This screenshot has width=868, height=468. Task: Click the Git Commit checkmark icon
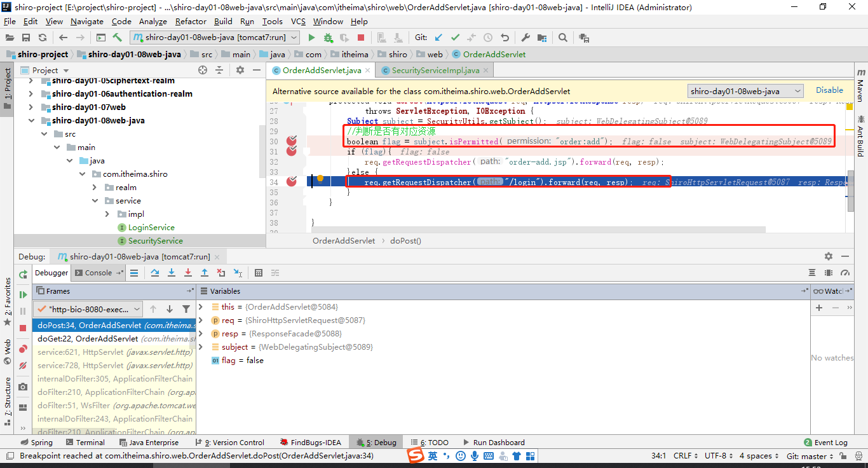pos(455,38)
